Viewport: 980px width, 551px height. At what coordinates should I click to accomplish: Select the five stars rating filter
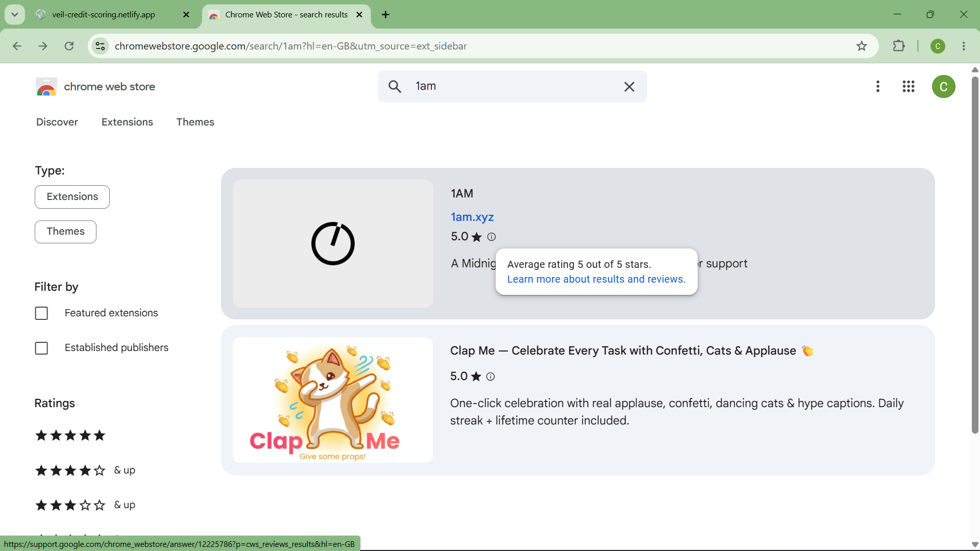[x=70, y=436]
